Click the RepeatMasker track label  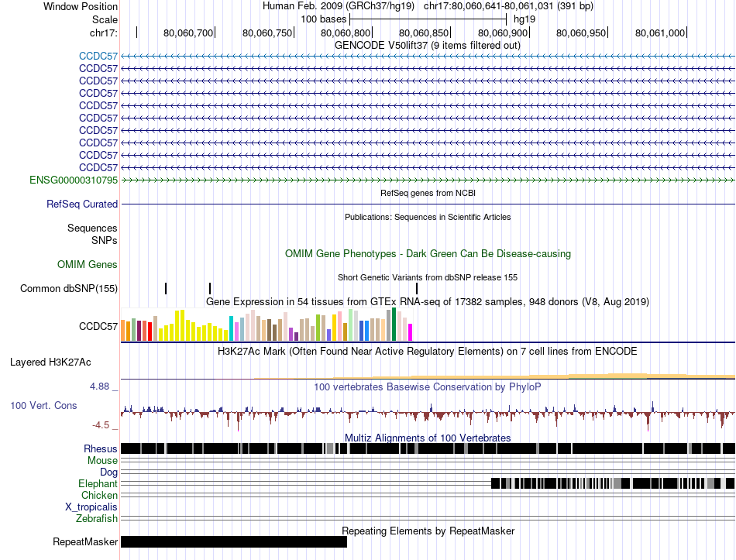(85, 541)
